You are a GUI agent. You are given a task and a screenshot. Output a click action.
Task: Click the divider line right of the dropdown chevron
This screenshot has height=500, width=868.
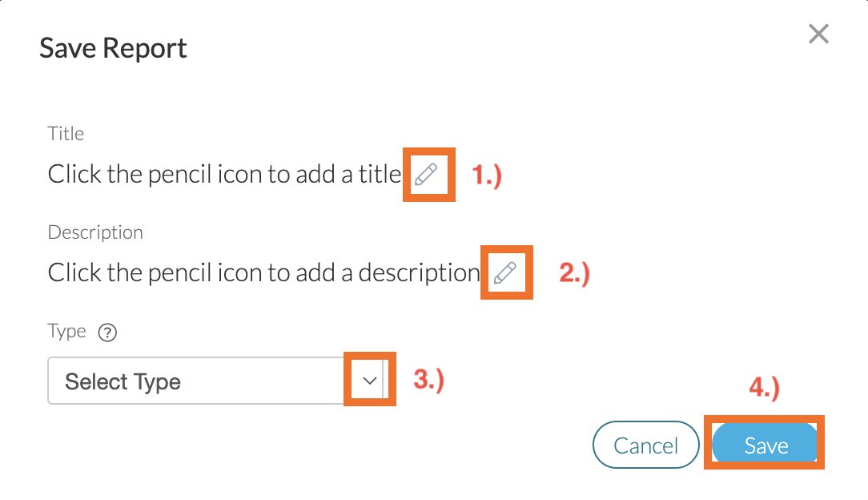(x=384, y=381)
